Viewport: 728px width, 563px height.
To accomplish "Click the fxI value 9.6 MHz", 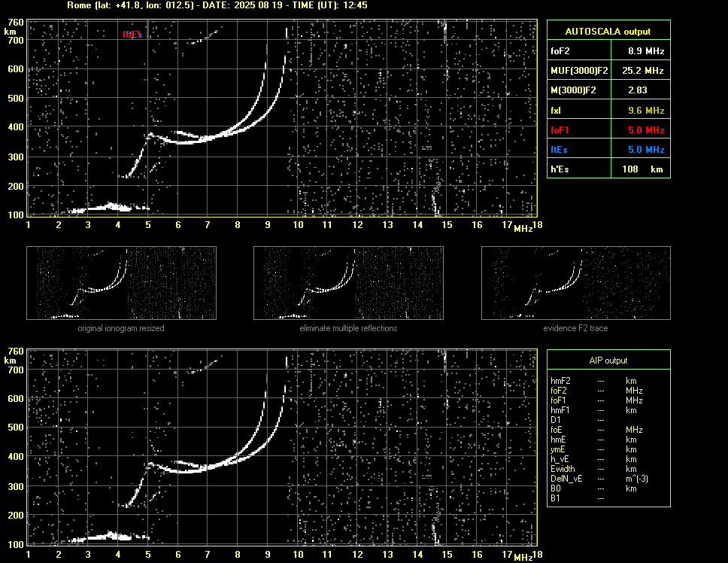I will 646,111.
